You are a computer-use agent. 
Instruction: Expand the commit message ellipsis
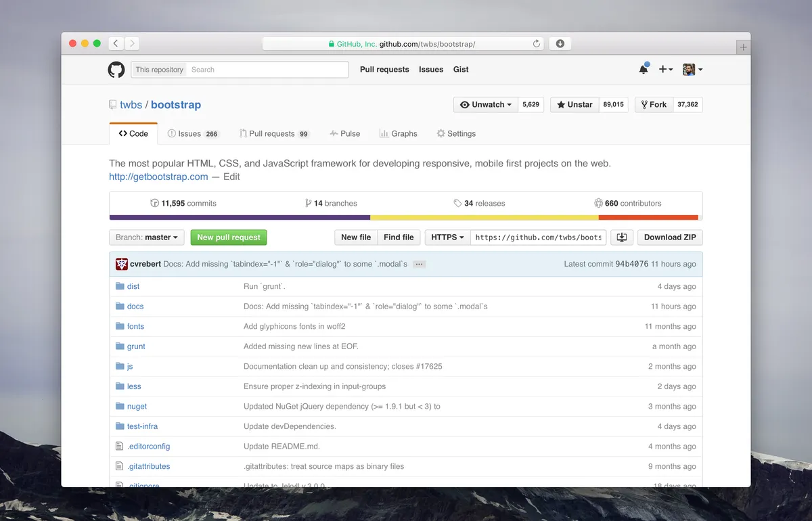419,265
